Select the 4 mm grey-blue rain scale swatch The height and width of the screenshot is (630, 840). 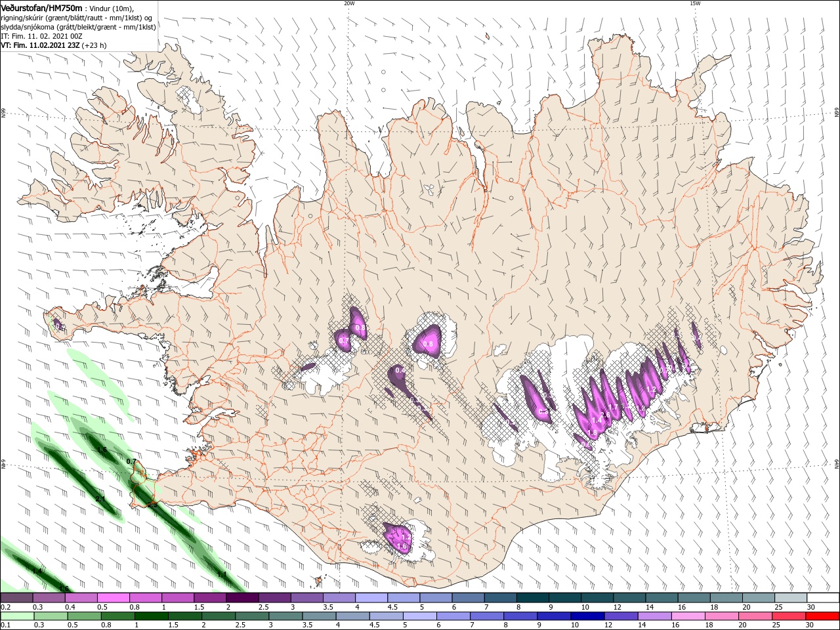click(x=352, y=616)
